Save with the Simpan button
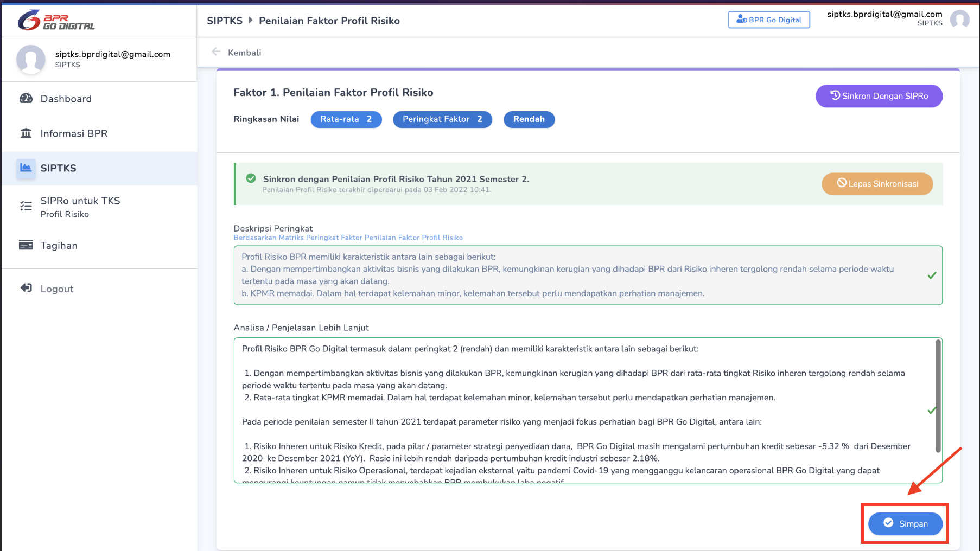Screen dimensions: 980x551 [x=905, y=523]
